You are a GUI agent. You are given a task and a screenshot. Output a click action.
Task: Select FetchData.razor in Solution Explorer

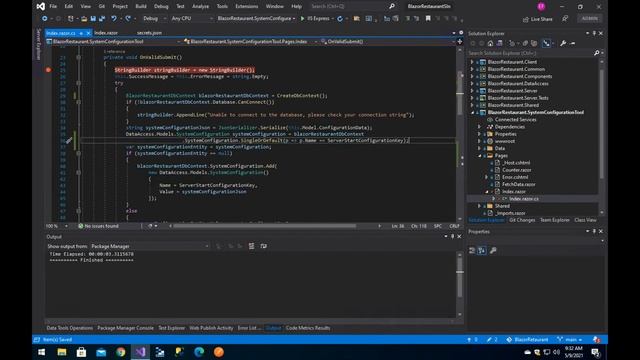pyautogui.click(x=518, y=184)
